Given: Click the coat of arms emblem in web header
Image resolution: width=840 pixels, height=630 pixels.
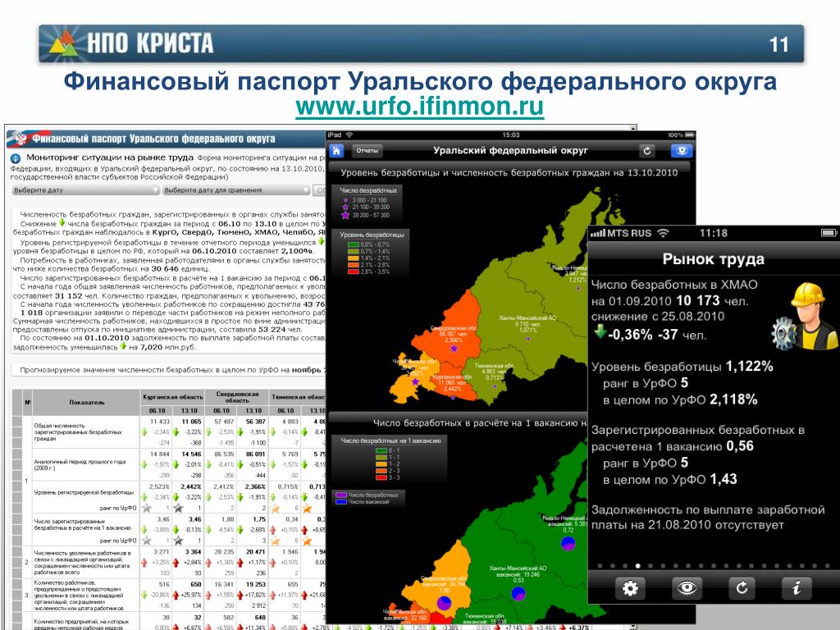Looking at the screenshot, I should [x=20, y=139].
